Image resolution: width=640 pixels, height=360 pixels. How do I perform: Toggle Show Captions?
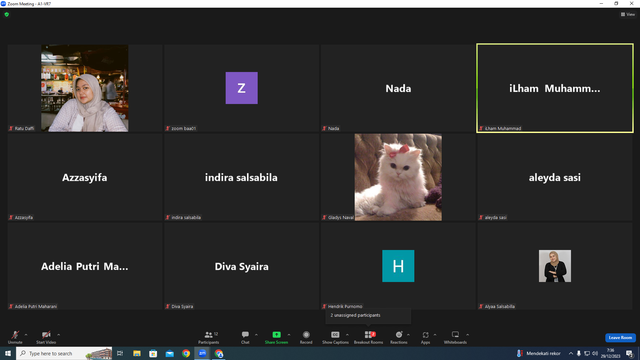[335, 337]
